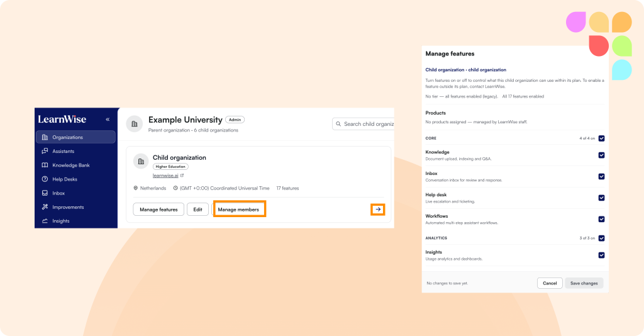The image size is (644, 336).
Task: Click the Knowledge Bank book icon
Action: 45,165
